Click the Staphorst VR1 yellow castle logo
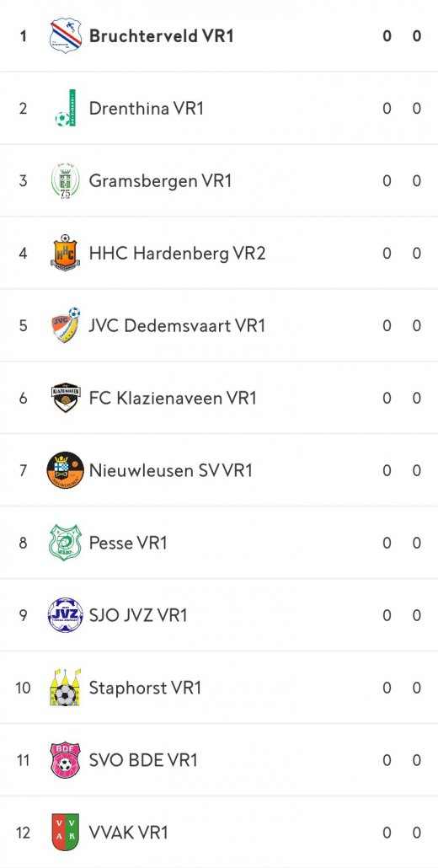Viewport: 438px width, 868px height. (65, 688)
